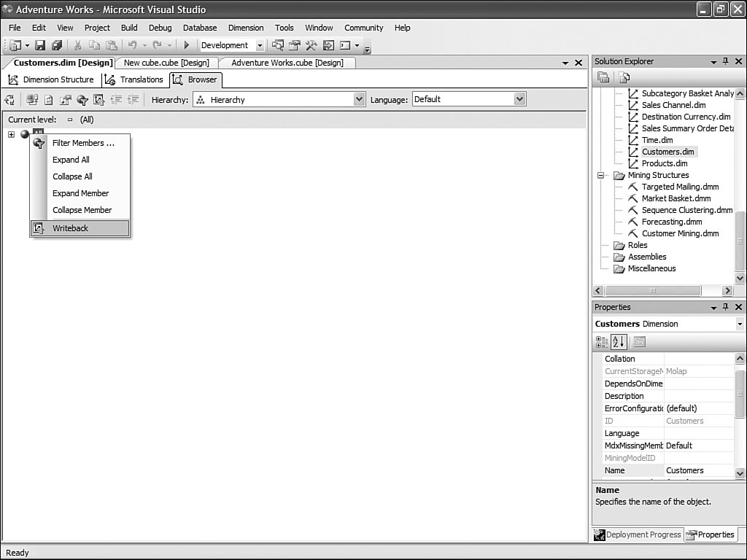Open the Deployment Progress tab
Viewport: 747px width, 560px height.
(x=638, y=534)
